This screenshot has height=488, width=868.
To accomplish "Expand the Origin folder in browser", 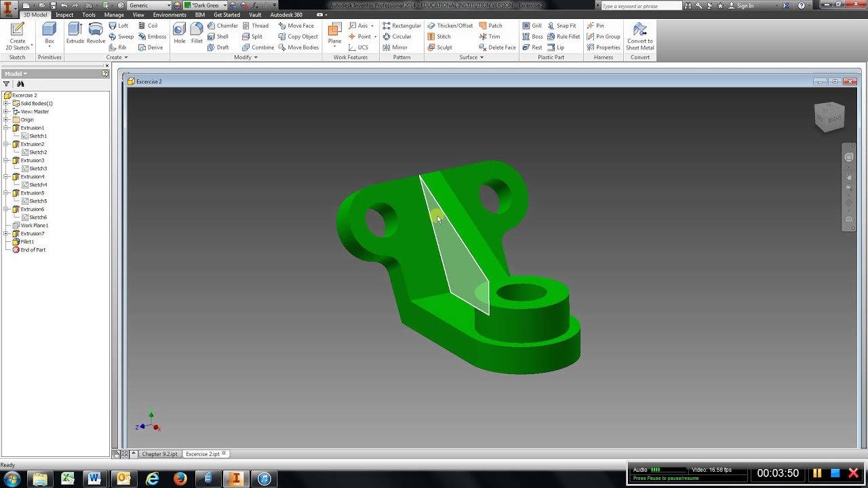I will pyautogui.click(x=6, y=120).
